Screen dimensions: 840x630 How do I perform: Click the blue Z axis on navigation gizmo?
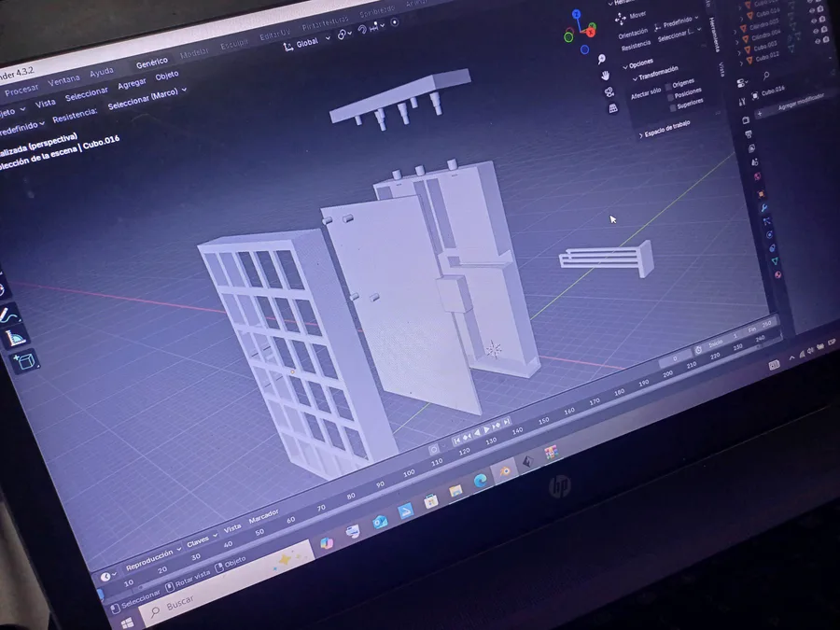(x=577, y=14)
